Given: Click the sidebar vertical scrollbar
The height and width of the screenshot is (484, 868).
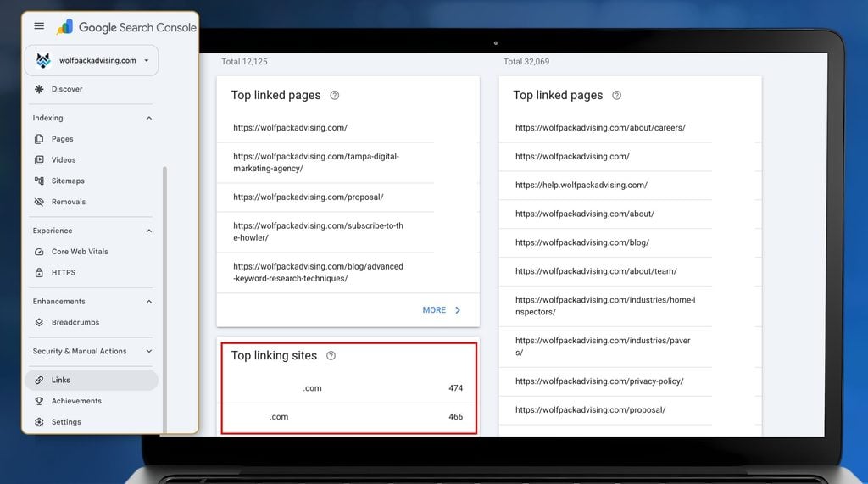Looking at the screenshot, I should 164,299.
